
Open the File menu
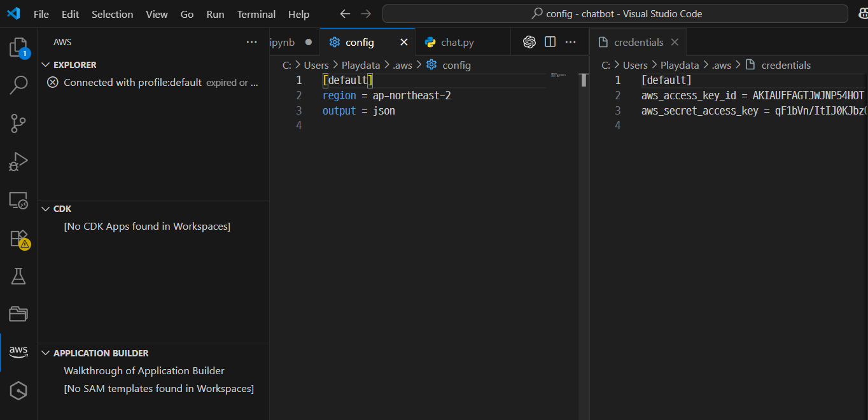point(41,14)
